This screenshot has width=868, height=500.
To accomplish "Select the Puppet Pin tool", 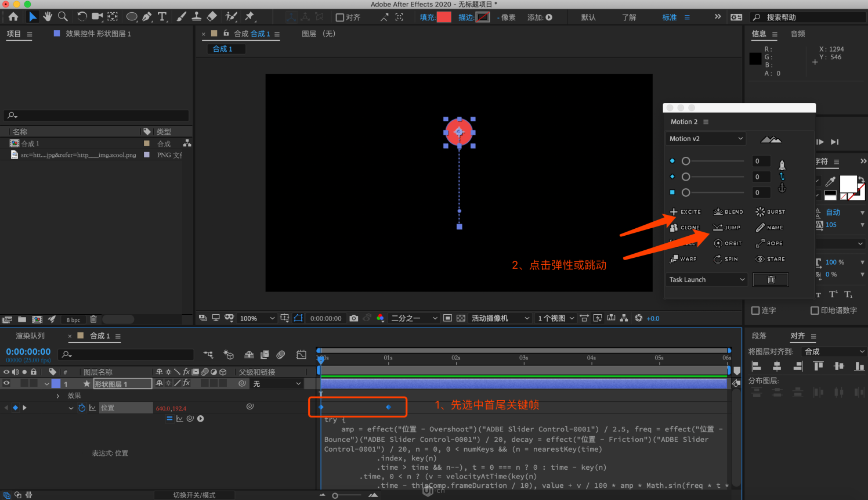I will (250, 17).
